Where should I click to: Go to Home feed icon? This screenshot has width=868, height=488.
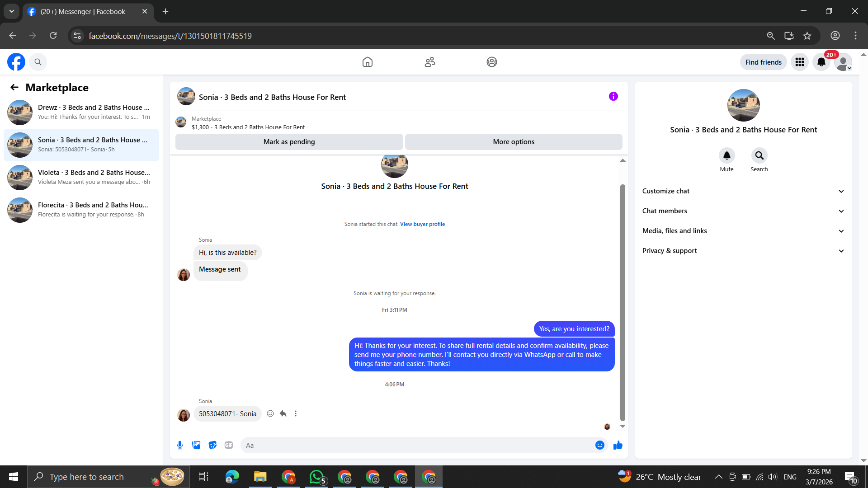[368, 62]
